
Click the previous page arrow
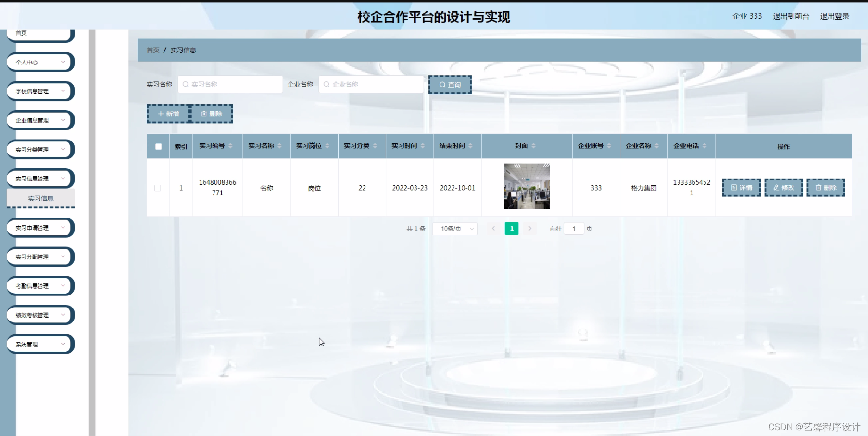point(493,229)
